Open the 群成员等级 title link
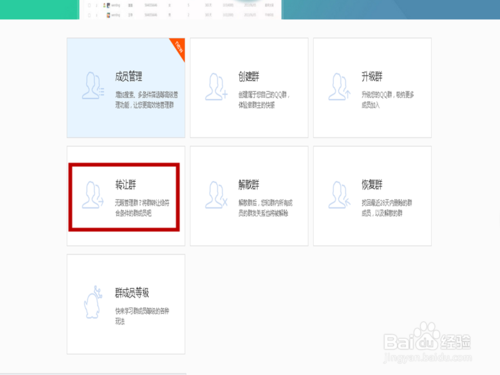Screen dimensions: 500x375 132,292
